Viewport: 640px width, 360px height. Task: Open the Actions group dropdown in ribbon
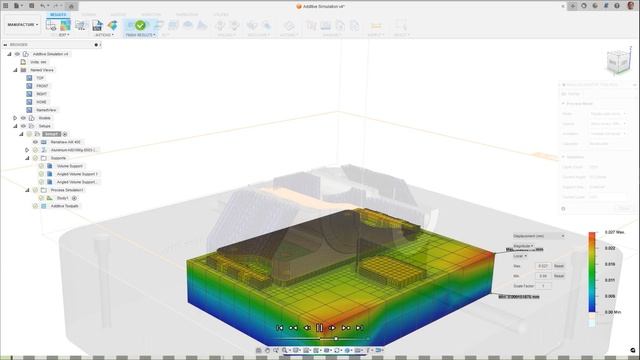(104, 35)
